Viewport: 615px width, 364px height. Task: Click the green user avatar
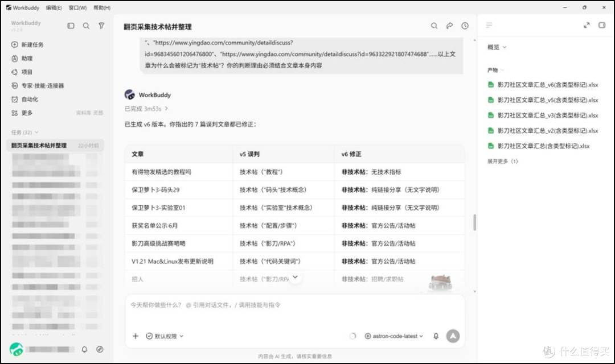pyautogui.click(x=17, y=349)
